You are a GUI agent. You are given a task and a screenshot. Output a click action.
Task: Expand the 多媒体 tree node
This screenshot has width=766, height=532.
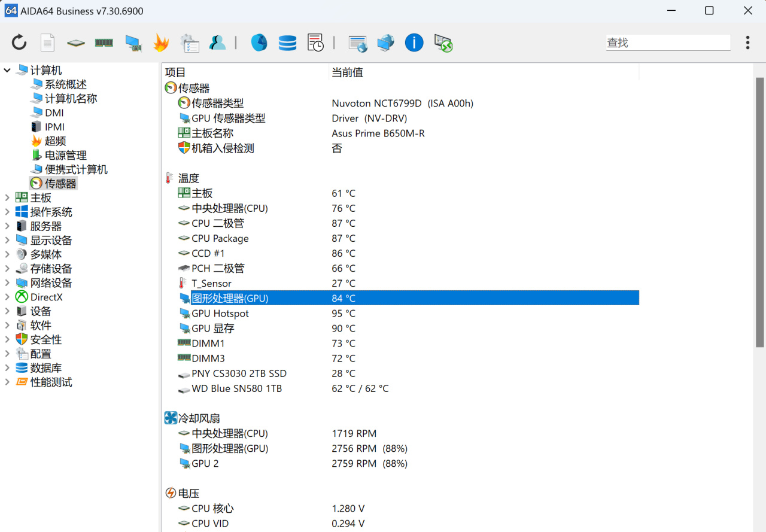point(7,254)
